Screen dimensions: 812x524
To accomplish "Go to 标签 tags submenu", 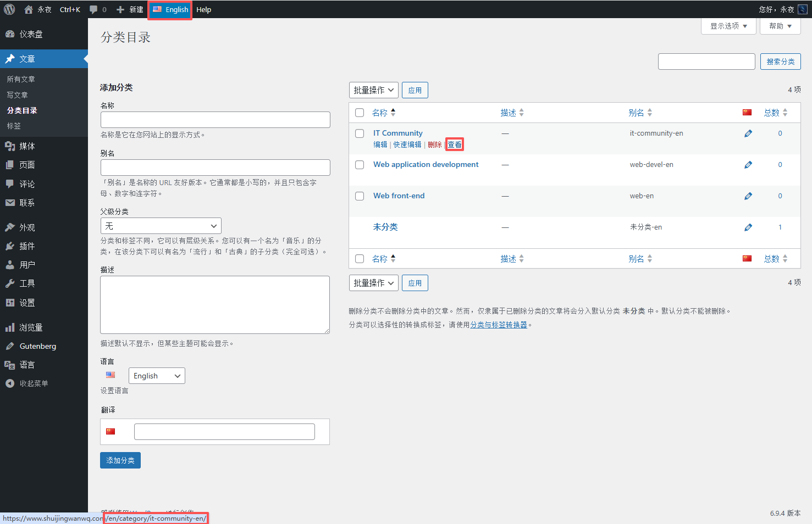I will [x=14, y=126].
